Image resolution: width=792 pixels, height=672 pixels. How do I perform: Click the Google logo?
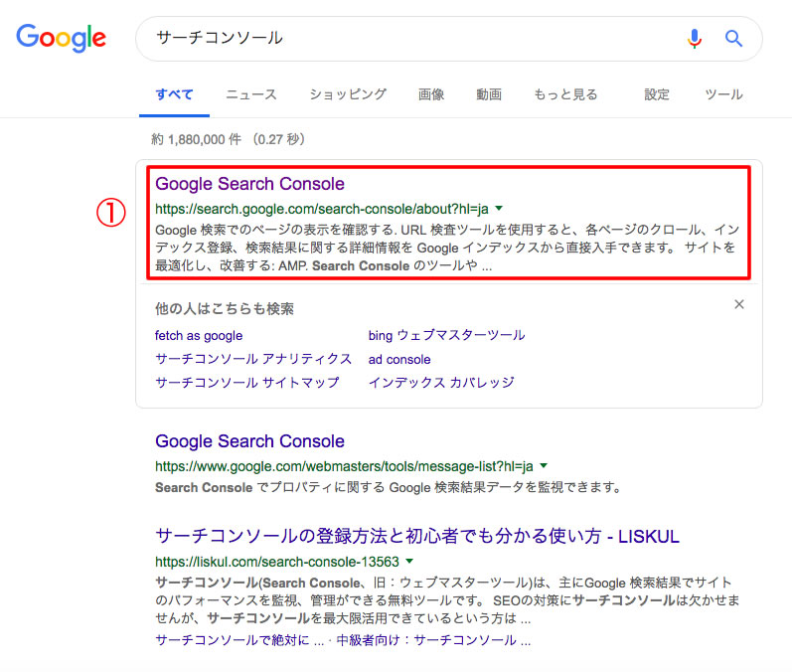(x=61, y=38)
